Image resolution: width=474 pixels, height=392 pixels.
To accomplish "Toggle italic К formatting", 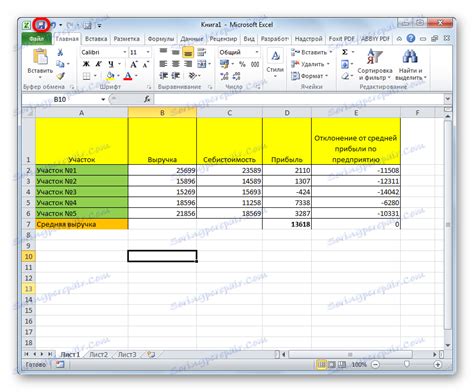I will tap(98, 64).
